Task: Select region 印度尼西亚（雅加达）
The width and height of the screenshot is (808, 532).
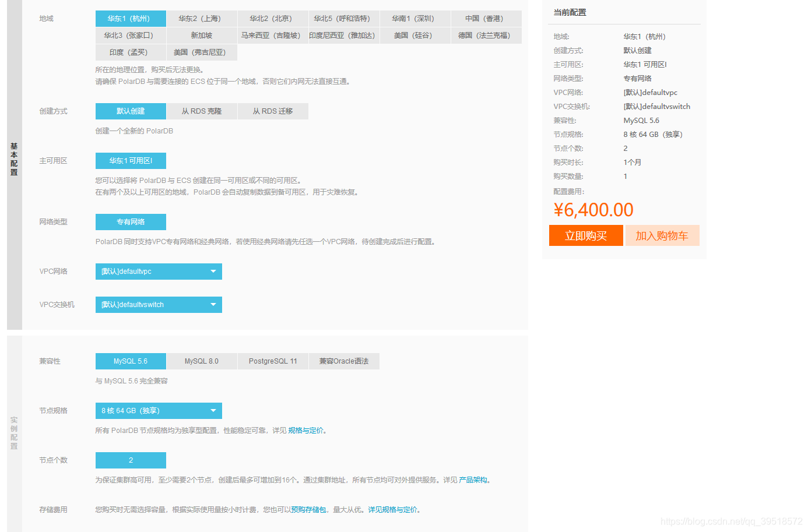Action: (x=344, y=36)
